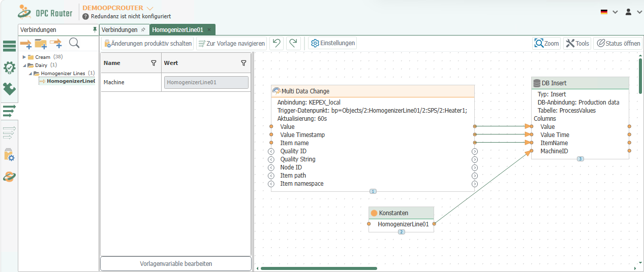Image resolution: width=644 pixels, height=272 pixels.
Task: Filter the Name column
Action: coord(154,63)
